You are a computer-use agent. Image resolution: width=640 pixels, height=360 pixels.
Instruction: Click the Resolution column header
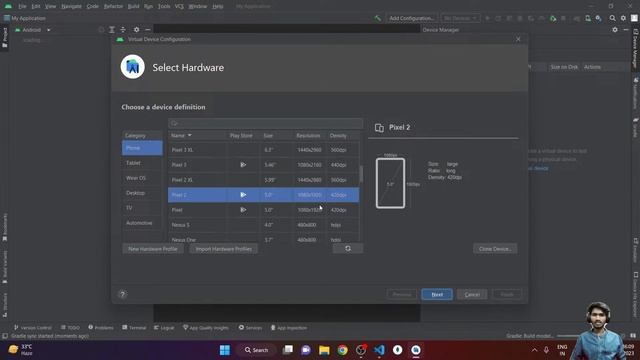[308, 135]
